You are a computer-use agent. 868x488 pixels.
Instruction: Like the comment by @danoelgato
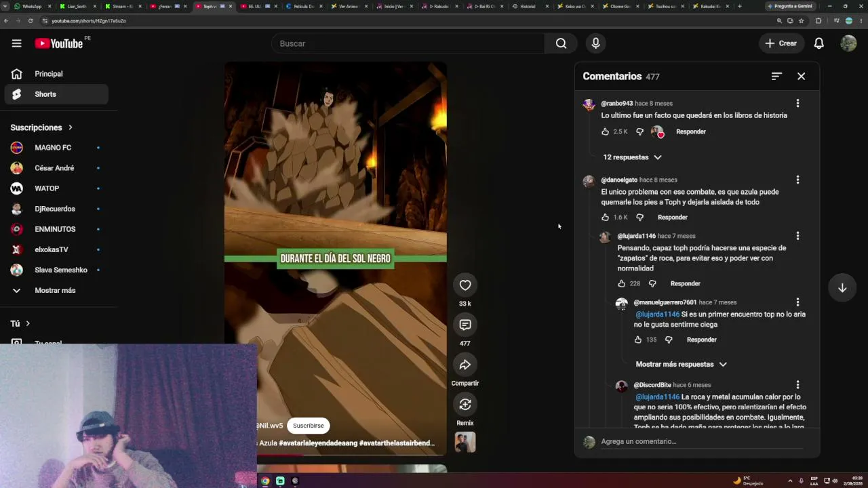coord(605,218)
